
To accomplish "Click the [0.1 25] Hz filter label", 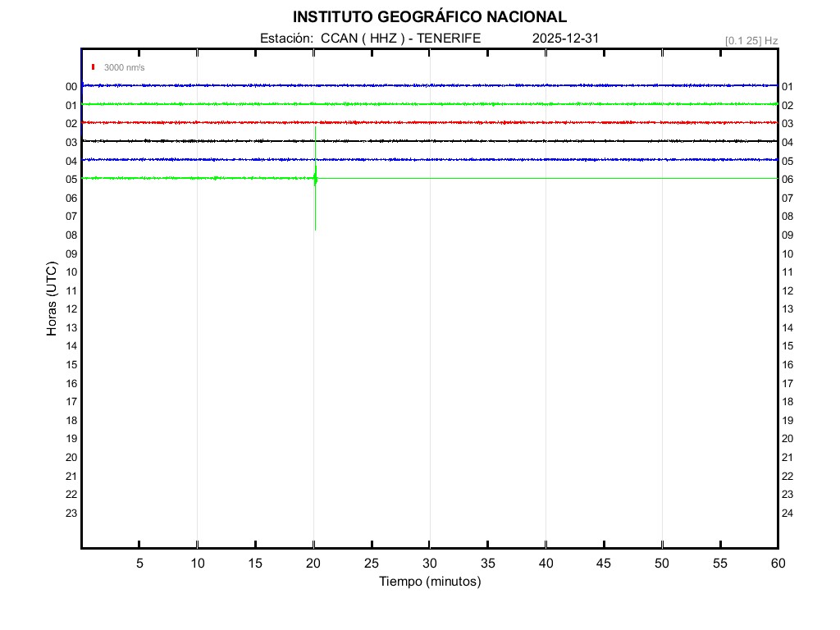I will coord(751,40).
